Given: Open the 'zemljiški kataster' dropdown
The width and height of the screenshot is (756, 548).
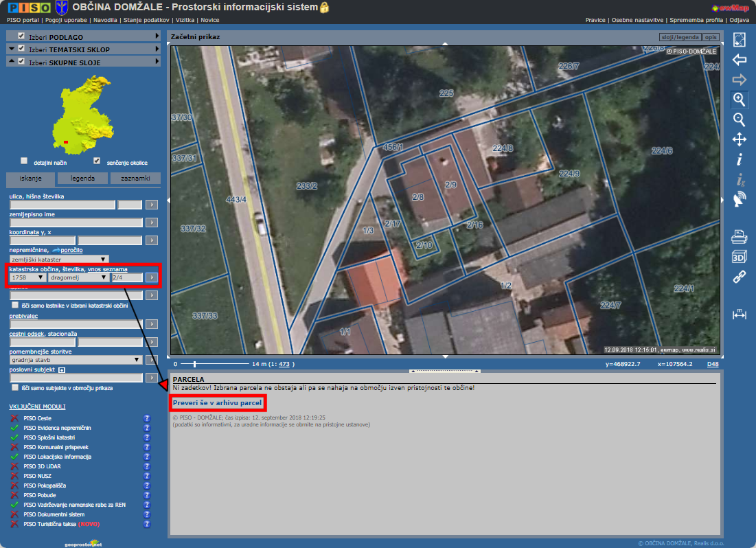Looking at the screenshot, I should point(58,260).
